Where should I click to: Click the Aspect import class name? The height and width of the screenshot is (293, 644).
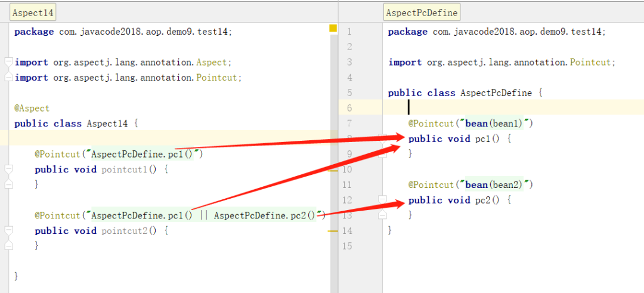tap(212, 63)
